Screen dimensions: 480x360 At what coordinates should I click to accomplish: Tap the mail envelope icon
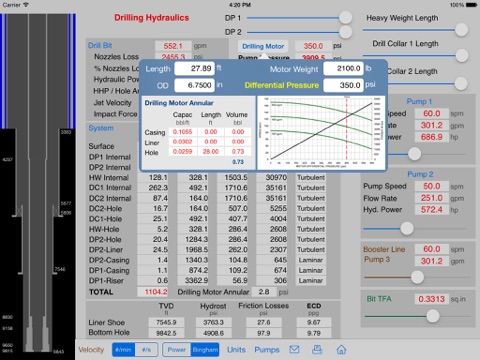tap(294, 349)
